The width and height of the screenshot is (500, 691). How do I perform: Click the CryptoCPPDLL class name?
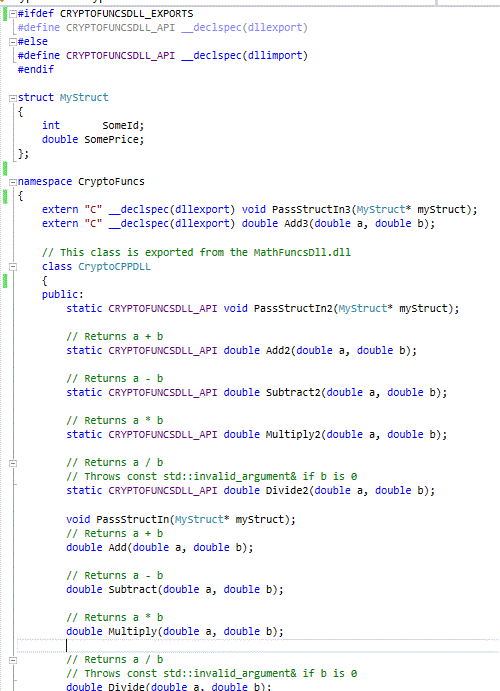pos(115,267)
